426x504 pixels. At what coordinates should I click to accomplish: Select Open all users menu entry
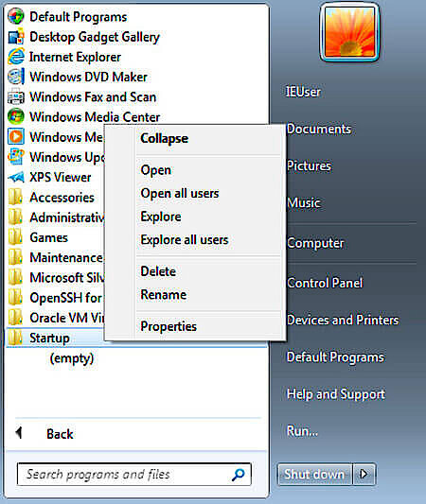pyautogui.click(x=180, y=193)
